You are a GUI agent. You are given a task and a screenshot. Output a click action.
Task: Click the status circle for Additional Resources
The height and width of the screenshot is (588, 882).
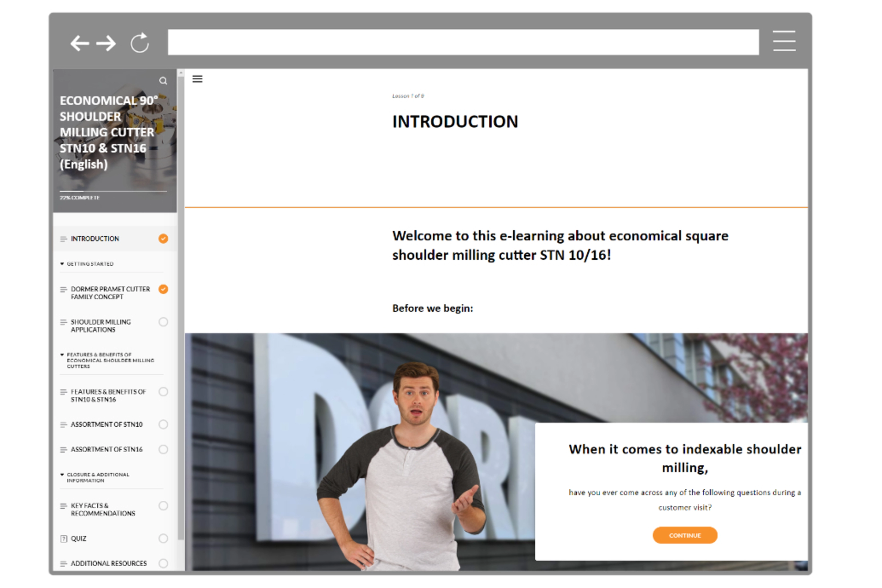[163, 563]
